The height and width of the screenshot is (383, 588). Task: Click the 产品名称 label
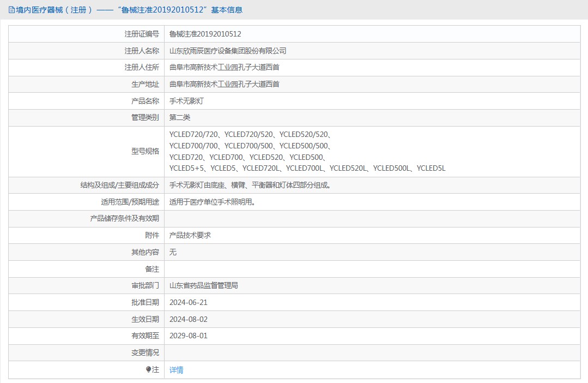point(145,101)
